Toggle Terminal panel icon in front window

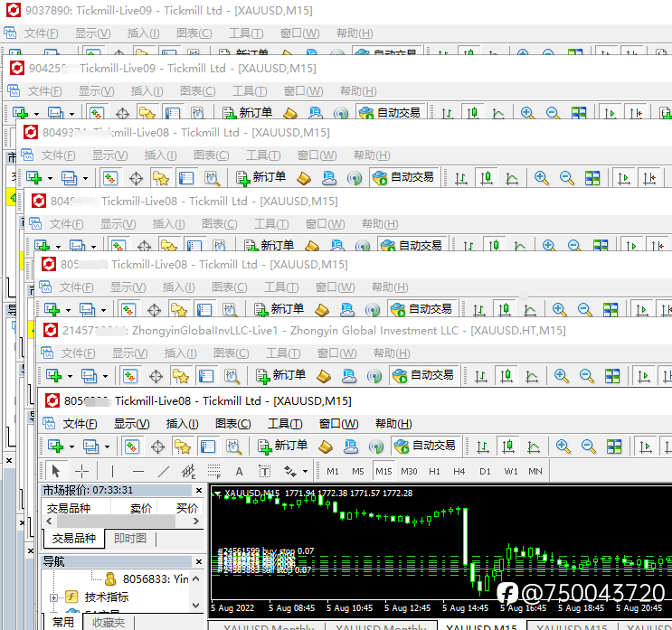pos(208,447)
